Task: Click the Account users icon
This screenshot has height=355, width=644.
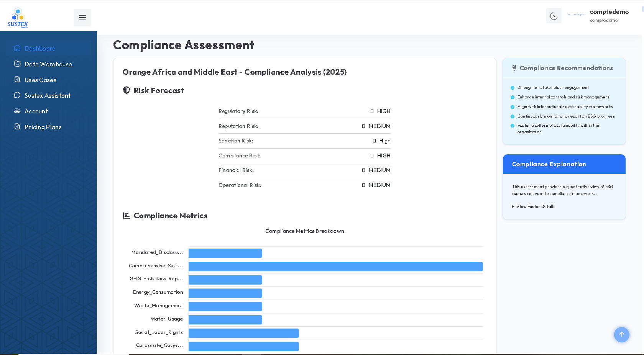Action: click(x=17, y=111)
